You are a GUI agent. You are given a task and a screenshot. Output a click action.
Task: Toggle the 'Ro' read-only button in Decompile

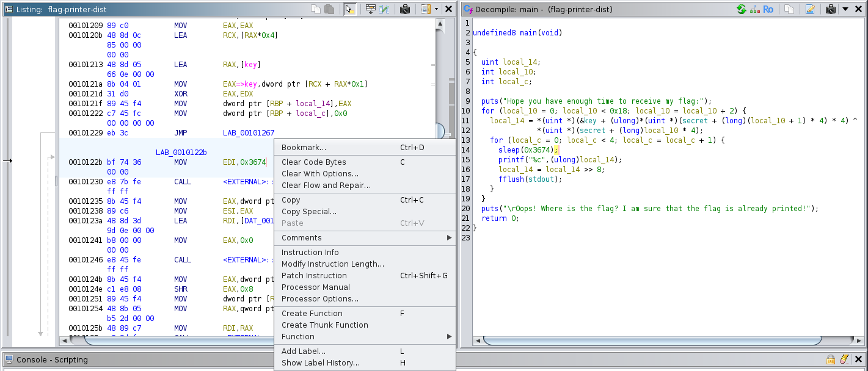(x=768, y=9)
